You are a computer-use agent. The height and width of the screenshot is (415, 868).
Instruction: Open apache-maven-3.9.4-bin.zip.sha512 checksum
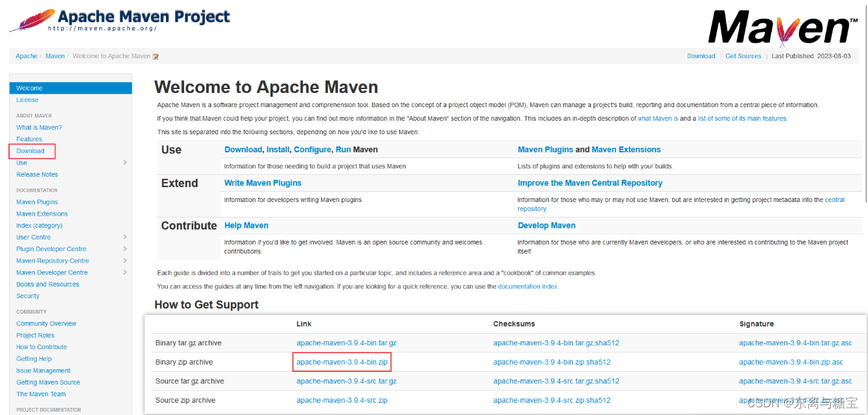coord(552,363)
